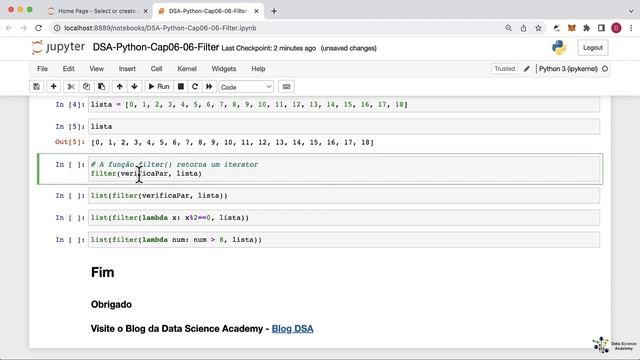The width and height of the screenshot is (640, 360).
Task: Open a new browser tab
Action: coord(274,11)
